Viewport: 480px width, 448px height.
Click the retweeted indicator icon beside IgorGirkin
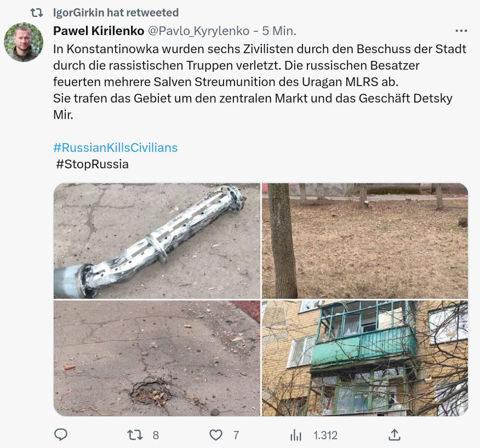pyautogui.click(x=37, y=13)
